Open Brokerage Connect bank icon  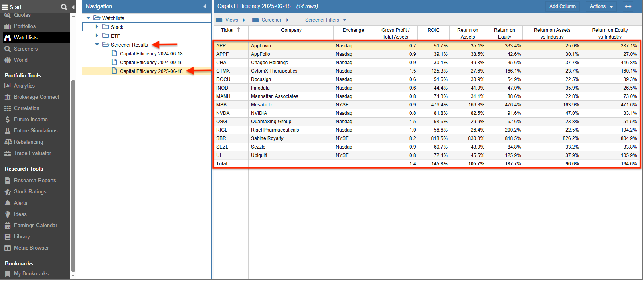tap(8, 97)
